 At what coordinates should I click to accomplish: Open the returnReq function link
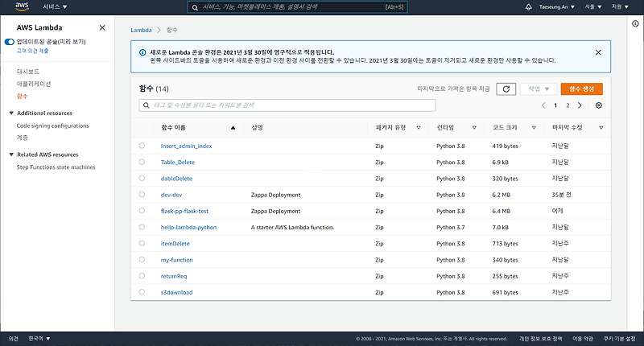pos(174,276)
